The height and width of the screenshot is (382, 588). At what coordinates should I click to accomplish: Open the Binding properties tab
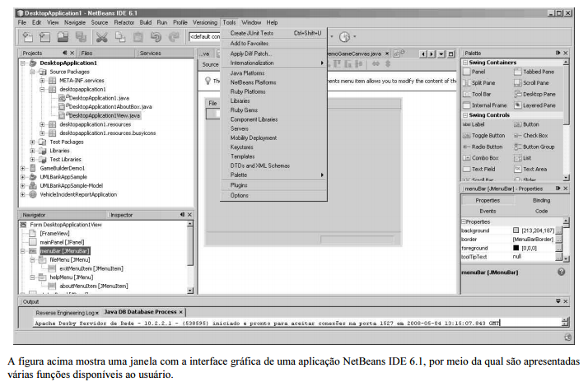pyautogui.click(x=540, y=200)
